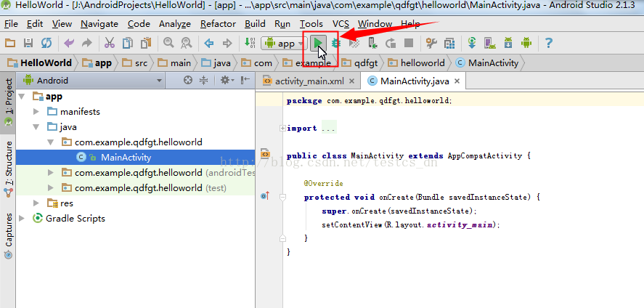Open the File menu
Image resolution: width=644 pixels, height=308 pixels.
11,24
